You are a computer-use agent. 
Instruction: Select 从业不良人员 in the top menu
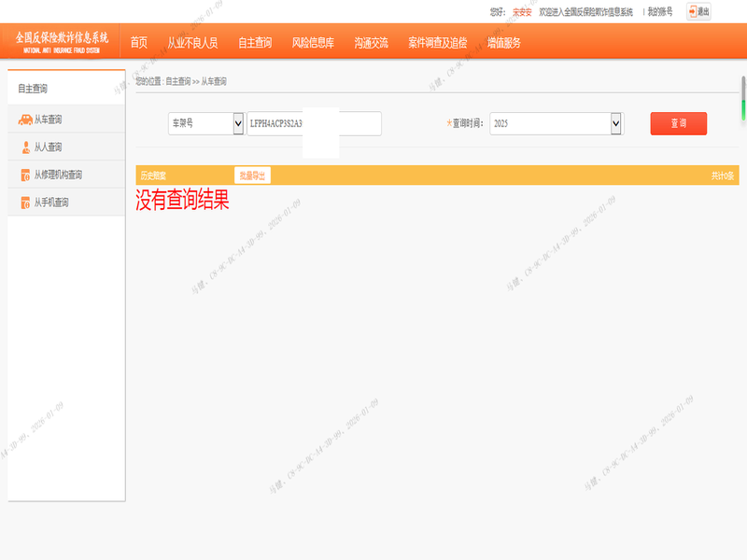[x=192, y=43]
